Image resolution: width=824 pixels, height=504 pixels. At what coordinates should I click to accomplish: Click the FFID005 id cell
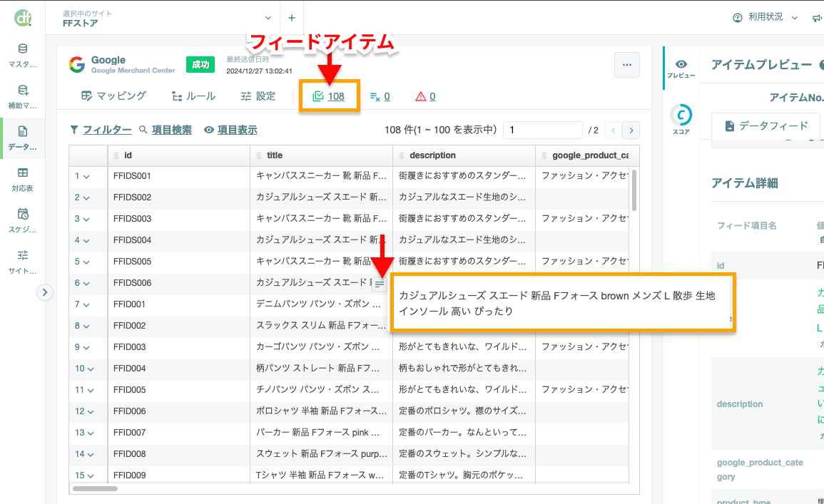coord(179,389)
